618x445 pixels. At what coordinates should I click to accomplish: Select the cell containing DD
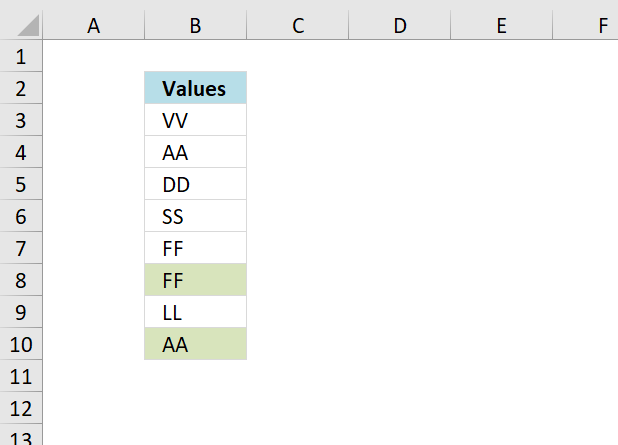tap(195, 184)
